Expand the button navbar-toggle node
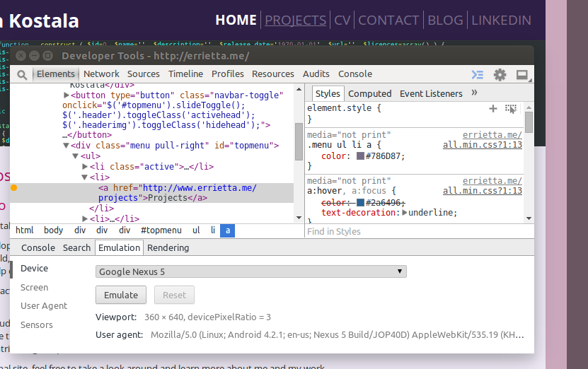Screen dimensions: 588x369 click(x=67, y=95)
